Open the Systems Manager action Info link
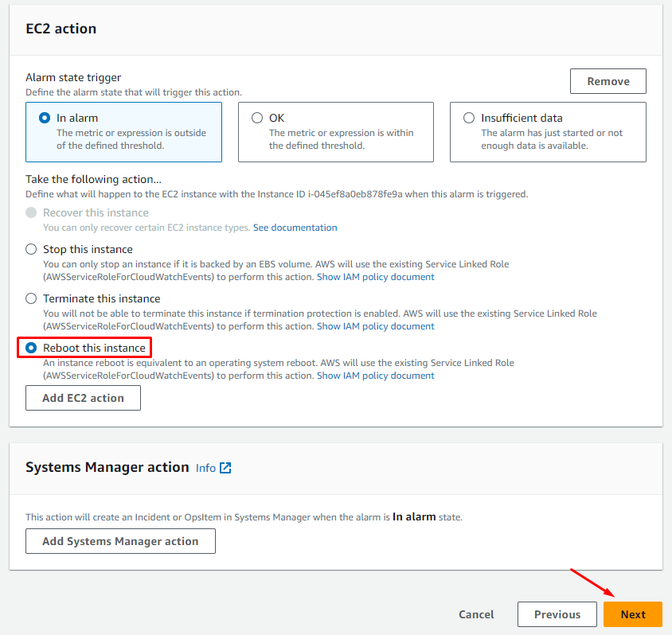The width and height of the screenshot is (672, 635). coord(205,468)
